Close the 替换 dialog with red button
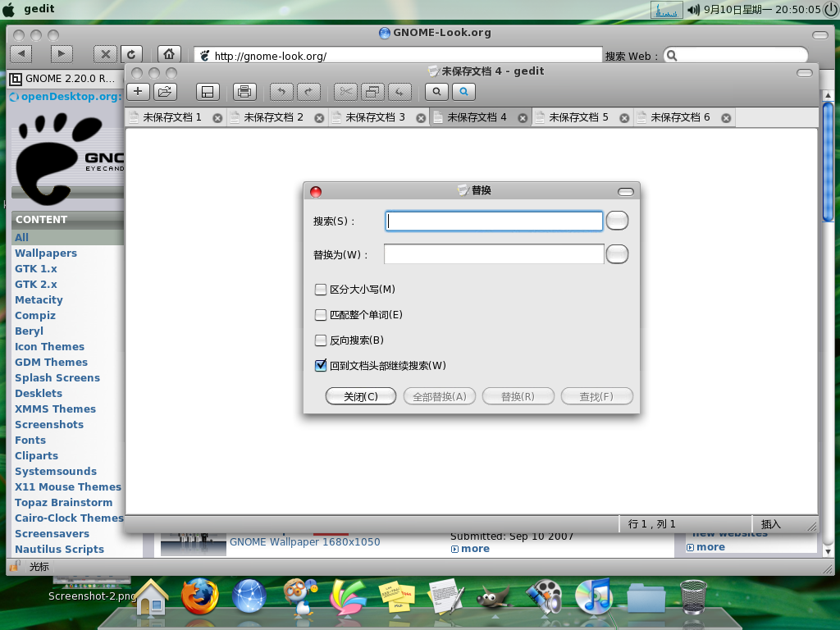840x630 pixels. [x=316, y=192]
